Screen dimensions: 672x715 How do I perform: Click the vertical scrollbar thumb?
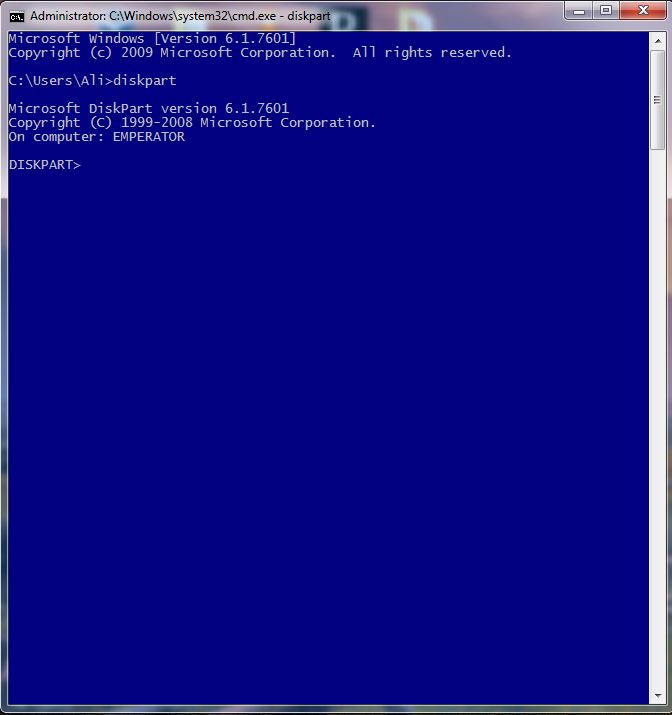coord(658,100)
